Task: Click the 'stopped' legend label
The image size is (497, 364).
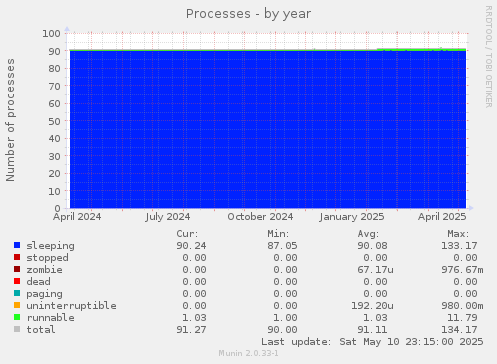Action: tap(47, 258)
